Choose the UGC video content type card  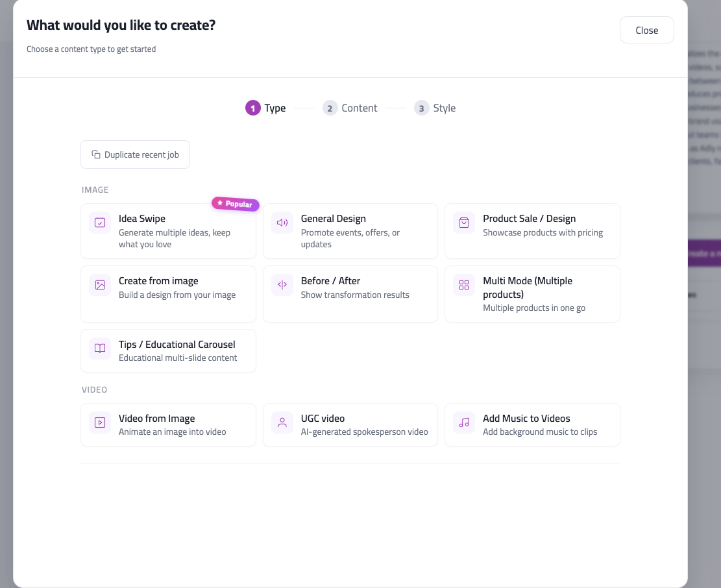pos(350,424)
